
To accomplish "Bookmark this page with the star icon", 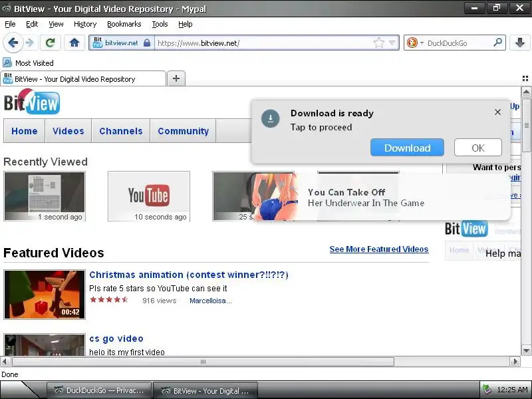I will [x=378, y=43].
